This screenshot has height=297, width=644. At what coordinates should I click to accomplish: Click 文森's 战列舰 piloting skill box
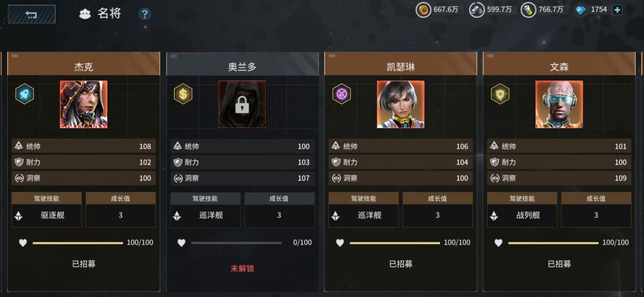(522, 215)
